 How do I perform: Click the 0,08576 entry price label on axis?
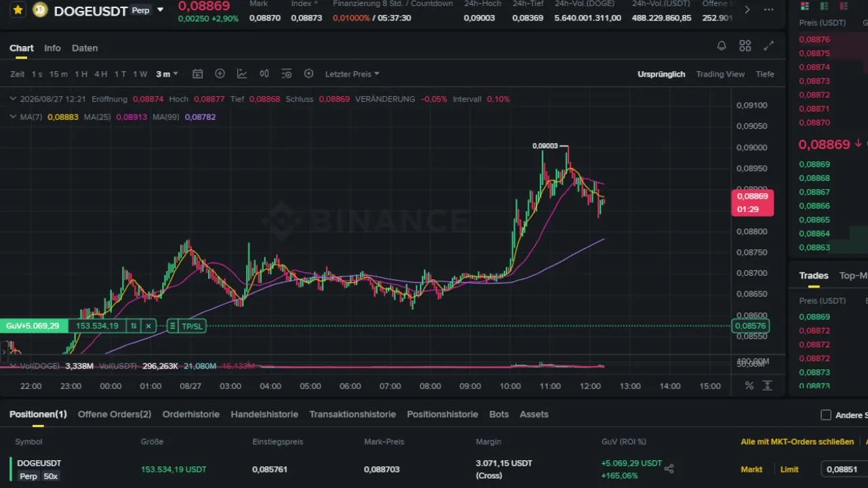click(750, 326)
